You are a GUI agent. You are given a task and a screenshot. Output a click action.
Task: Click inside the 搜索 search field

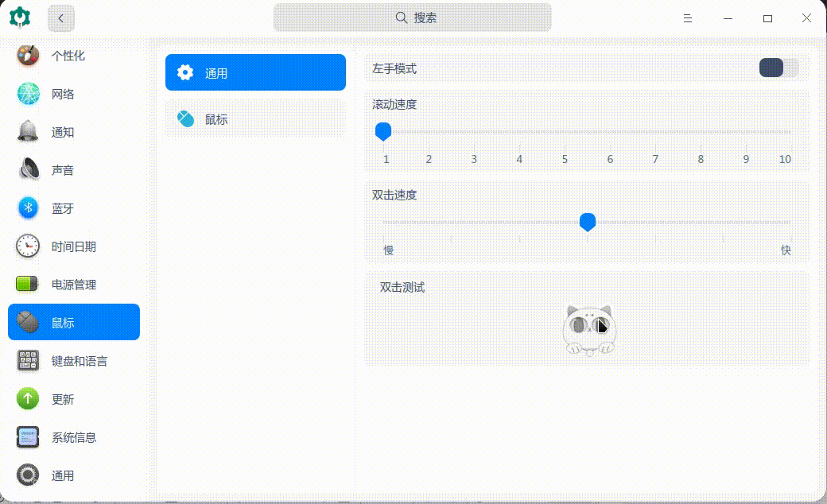(x=412, y=17)
